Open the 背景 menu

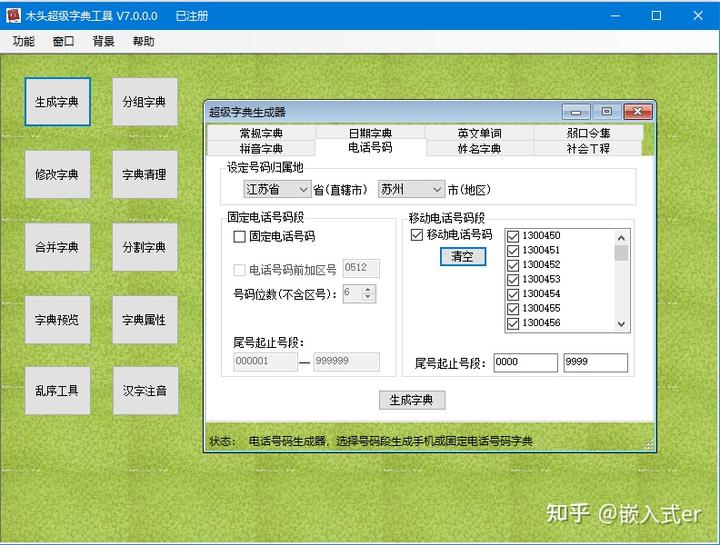coord(103,41)
